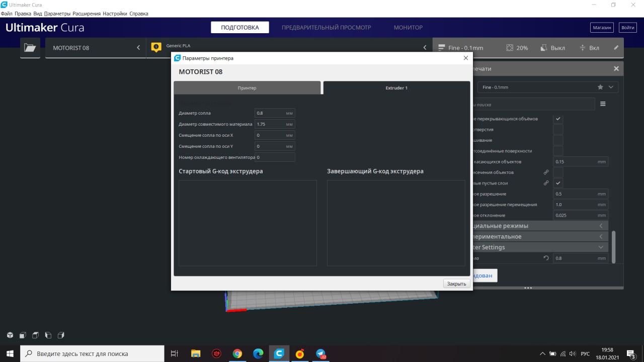Viewport: 644px width, 362px height.
Task: Open the Вид menu
Action: pyautogui.click(x=38, y=14)
